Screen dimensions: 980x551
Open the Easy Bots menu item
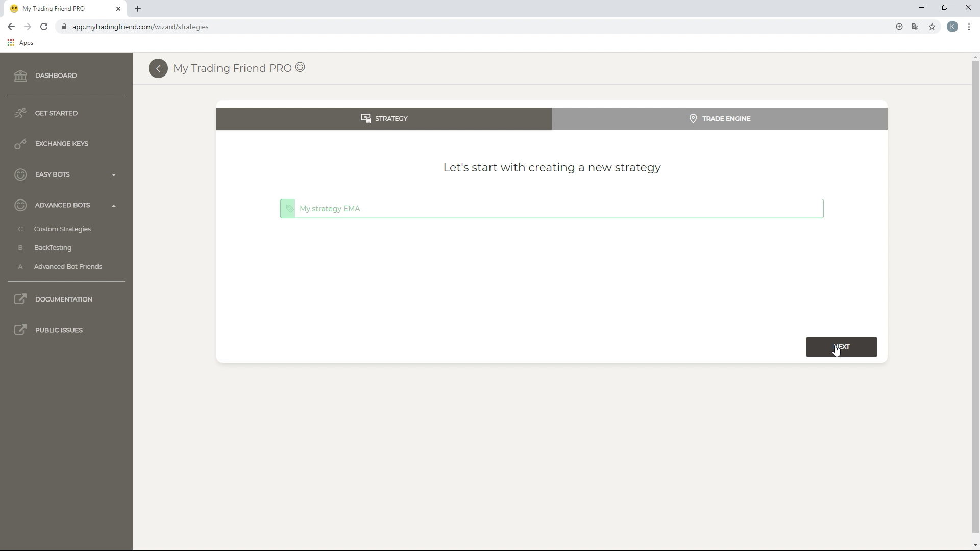point(66,174)
